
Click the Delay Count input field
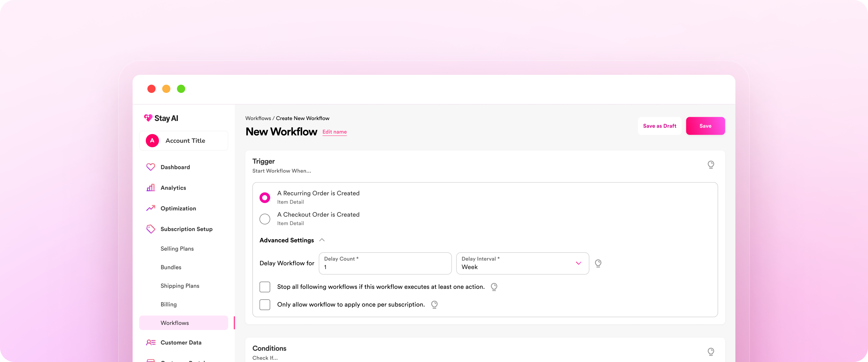[x=385, y=263]
